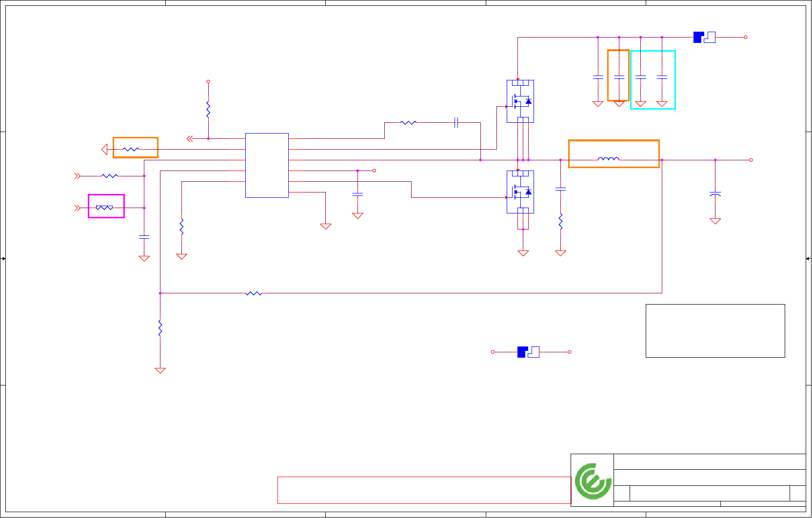Select the horizontal bootstrap capacitor symbol

pos(456,122)
